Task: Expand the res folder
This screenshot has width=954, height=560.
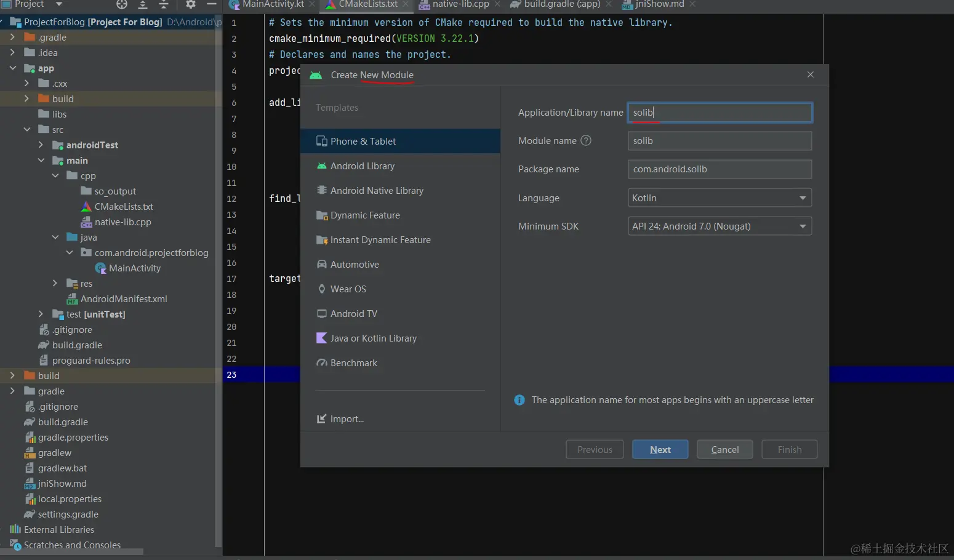Action: pyautogui.click(x=55, y=283)
